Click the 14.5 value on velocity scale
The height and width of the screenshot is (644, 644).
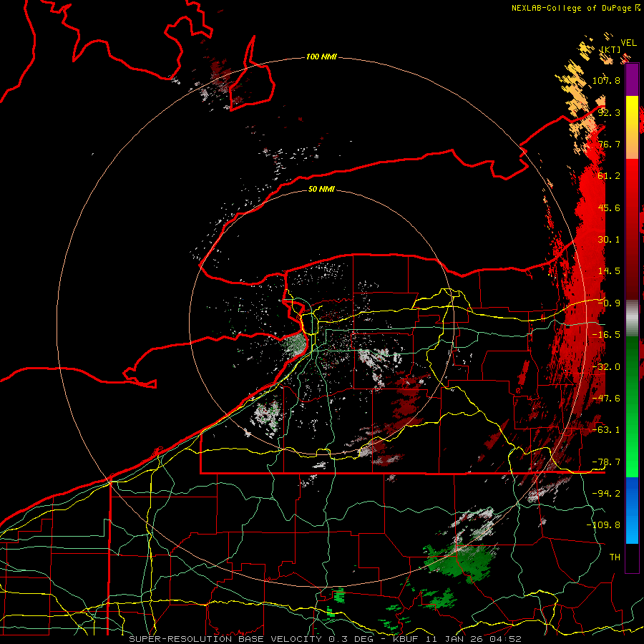coord(609,271)
